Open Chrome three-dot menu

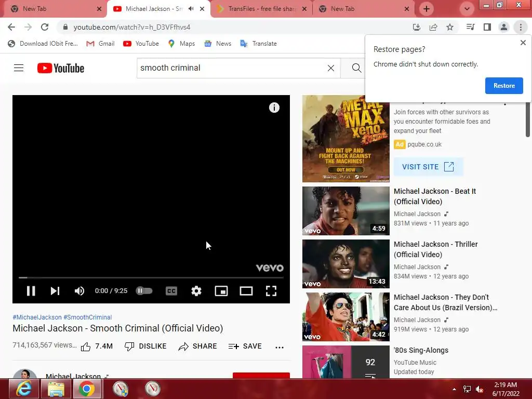521,27
